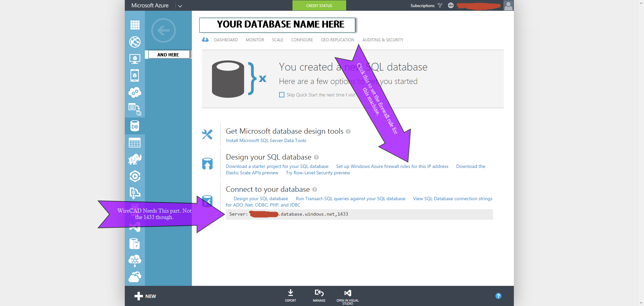Screen dimensions: 644x306
Task: Click the New button
Action: pos(145,296)
